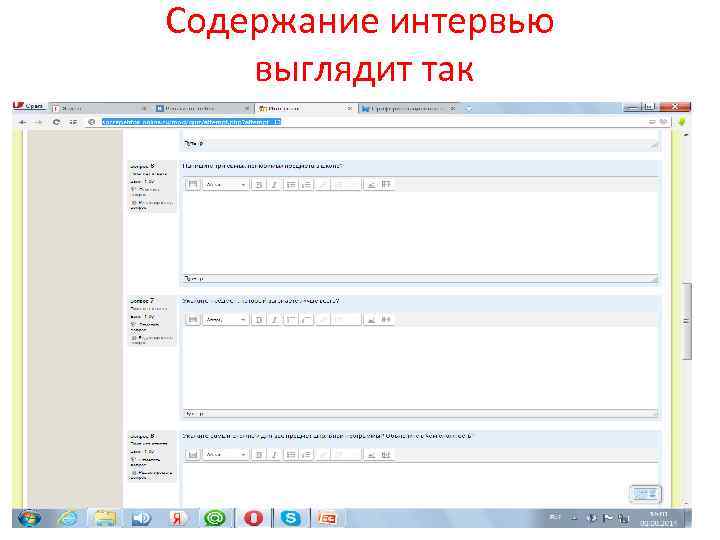Open the Windows Start menu
The image size is (720, 540).
(30, 518)
